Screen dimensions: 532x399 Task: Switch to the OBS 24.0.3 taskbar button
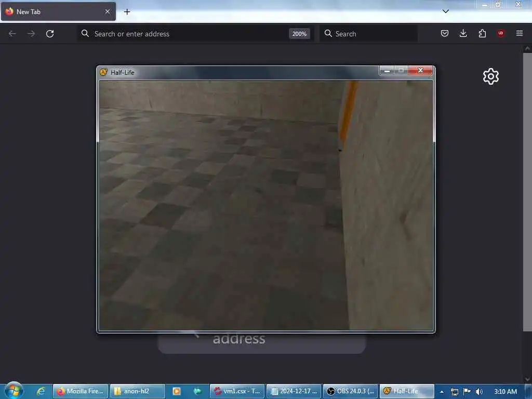coord(351,391)
